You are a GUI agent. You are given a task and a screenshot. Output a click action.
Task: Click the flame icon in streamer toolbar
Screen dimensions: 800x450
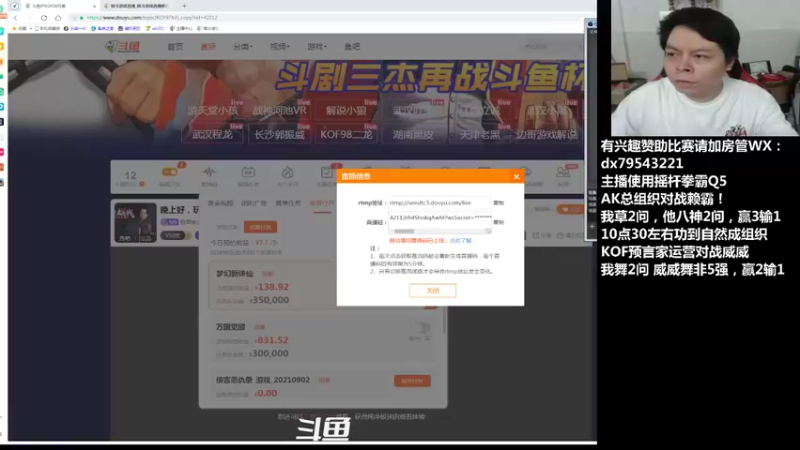point(287,172)
